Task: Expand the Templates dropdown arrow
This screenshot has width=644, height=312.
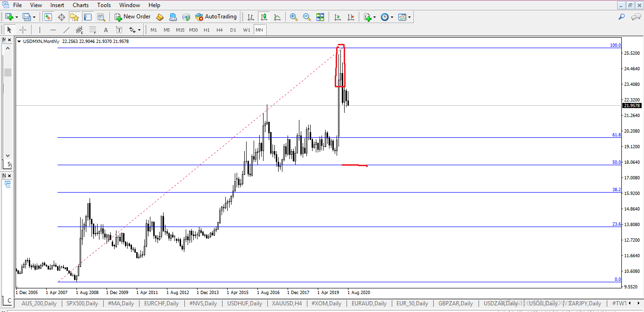Action: 410,17
